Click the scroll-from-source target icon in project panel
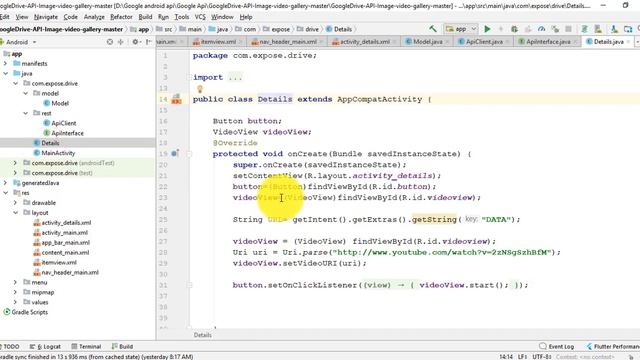Image resolution: width=640 pixels, height=360 pixels. click(109, 42)
